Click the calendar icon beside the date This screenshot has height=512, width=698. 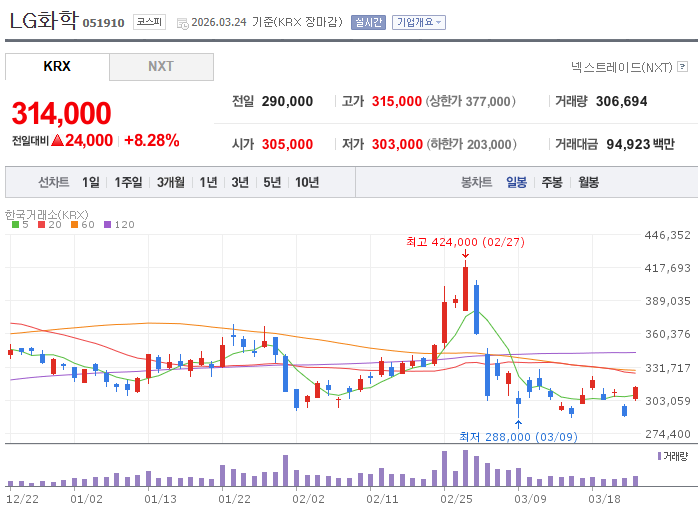[183, 24]
